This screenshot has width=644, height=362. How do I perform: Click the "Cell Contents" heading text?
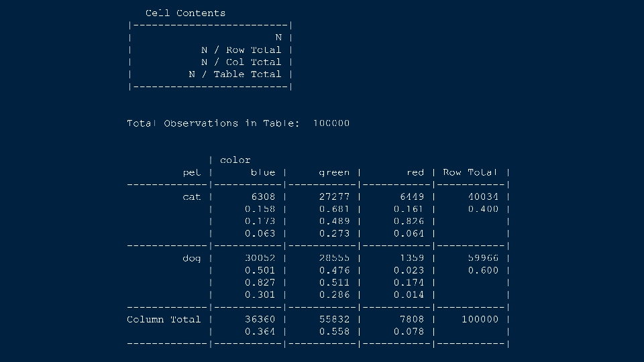pyautogui.click(x=185, y=13)
